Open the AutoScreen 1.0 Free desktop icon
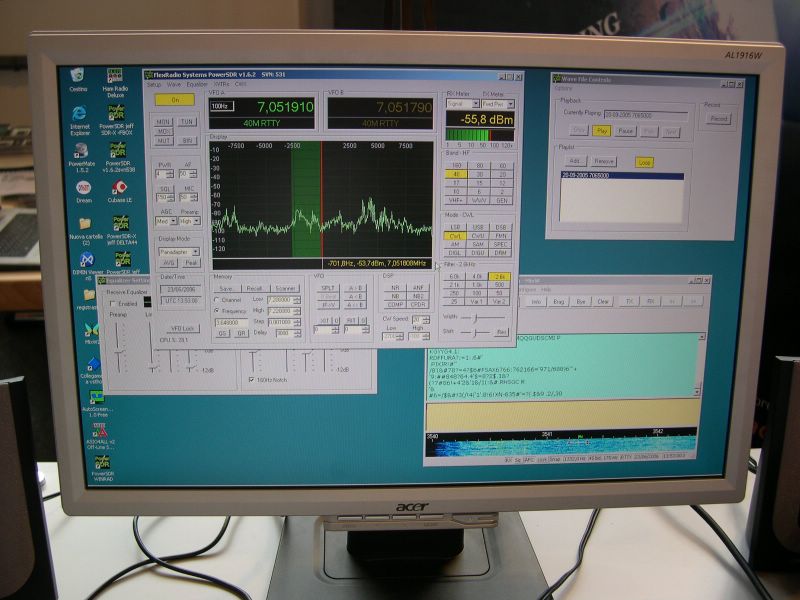Screen dimensions: 800x600 pyautogui.click(x=97, y=404)
